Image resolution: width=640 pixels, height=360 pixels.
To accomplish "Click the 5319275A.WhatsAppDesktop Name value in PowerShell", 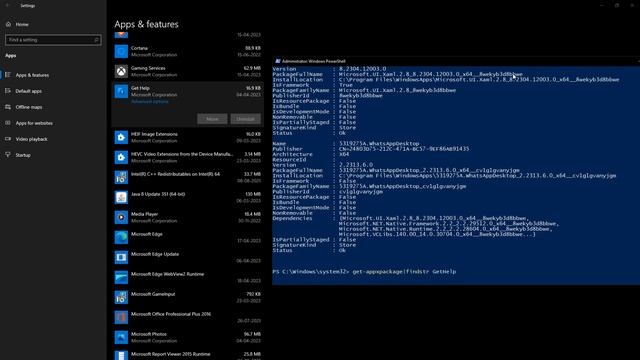I will (x=379, y=144).
